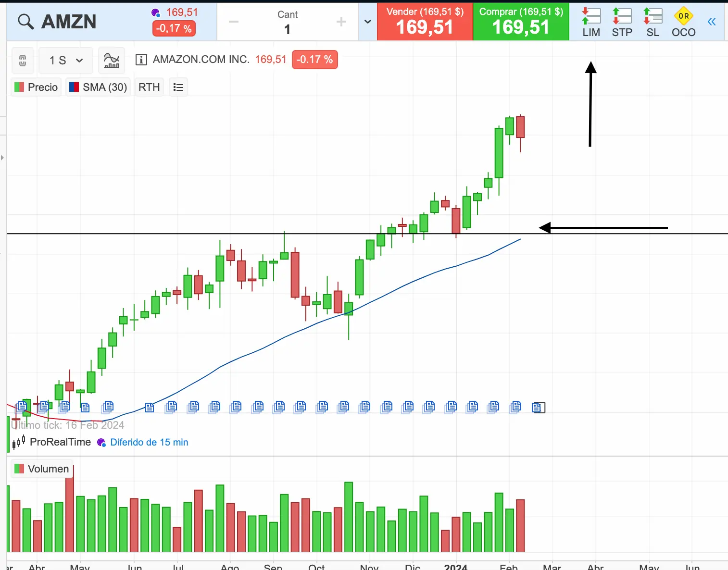Screen dimensions: 728x570
Task: Click the Vender sell button
Action: 425,22
